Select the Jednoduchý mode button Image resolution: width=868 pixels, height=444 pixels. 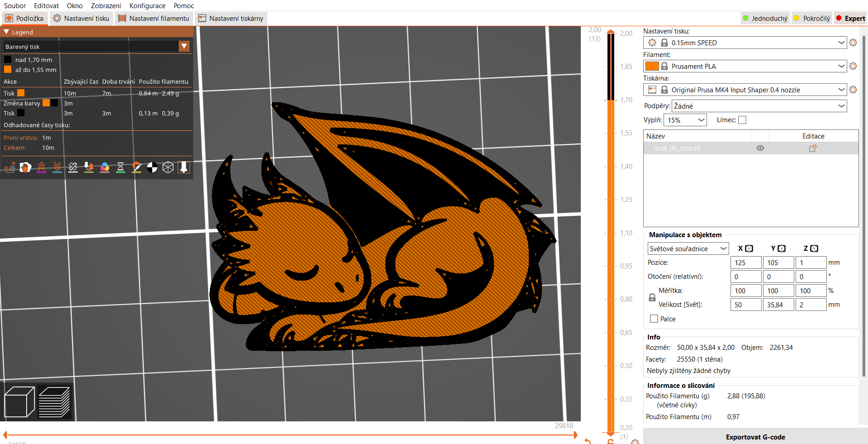(x=765, y=19)
